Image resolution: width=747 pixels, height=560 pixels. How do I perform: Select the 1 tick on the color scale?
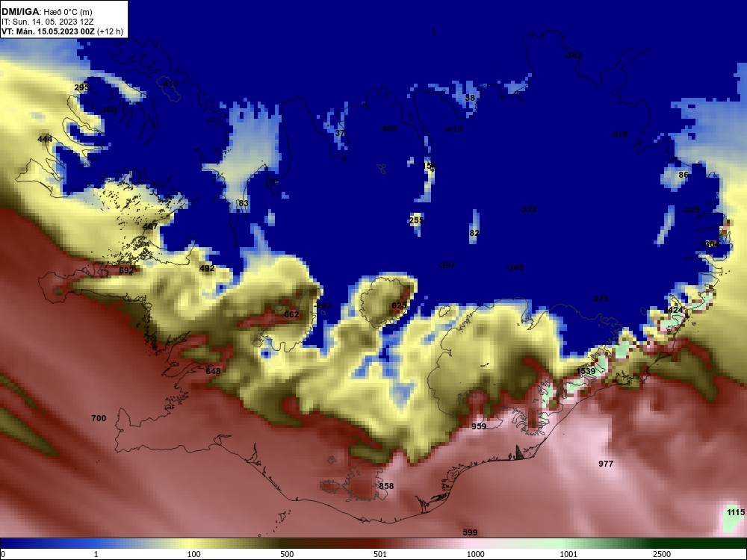pos(96,554)
